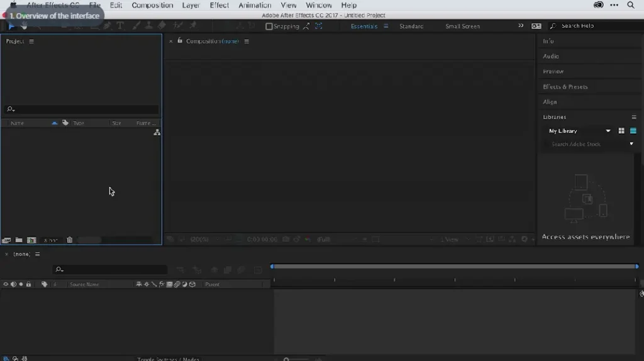Toggle the video eye column in timeline
644x361 pixels.
pos(6,284)
